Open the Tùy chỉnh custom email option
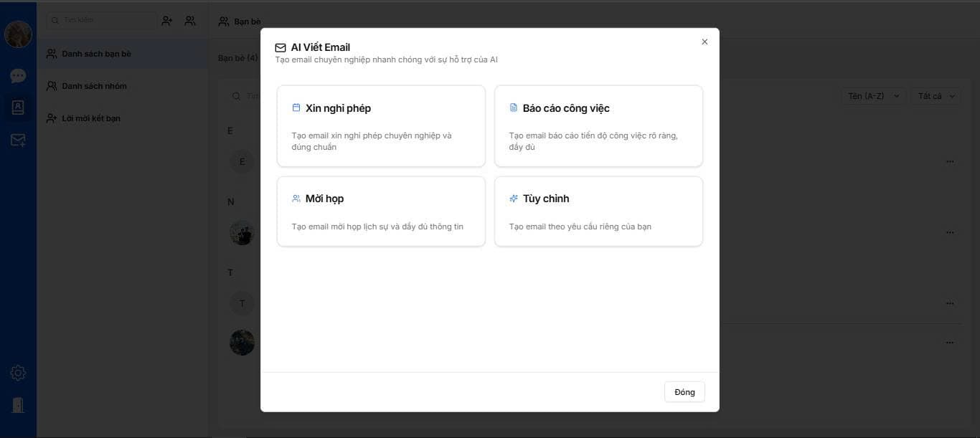 coord(598,211)
